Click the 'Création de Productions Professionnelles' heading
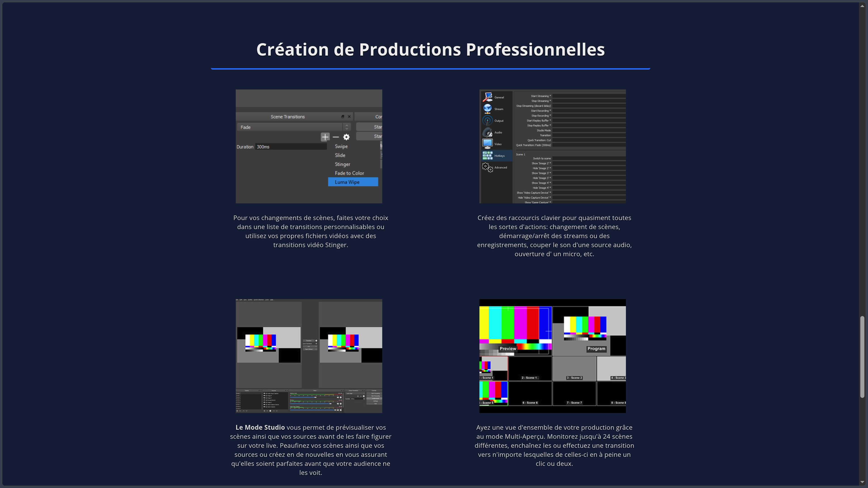The width and height of the screenshot is (868, 488). tap(431, 49)
